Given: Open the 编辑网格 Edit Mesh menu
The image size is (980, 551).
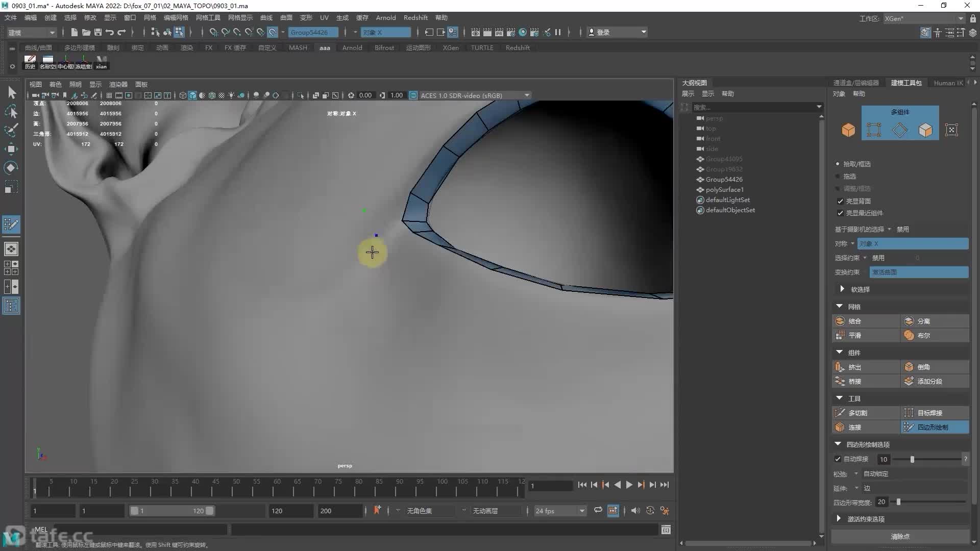Looking at the screenshot, I should point(176,17).
